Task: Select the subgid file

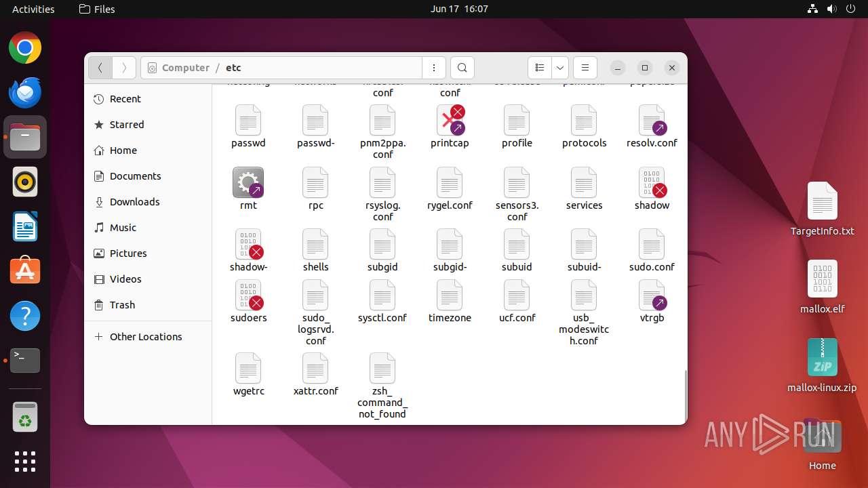Action: [382, 244]
